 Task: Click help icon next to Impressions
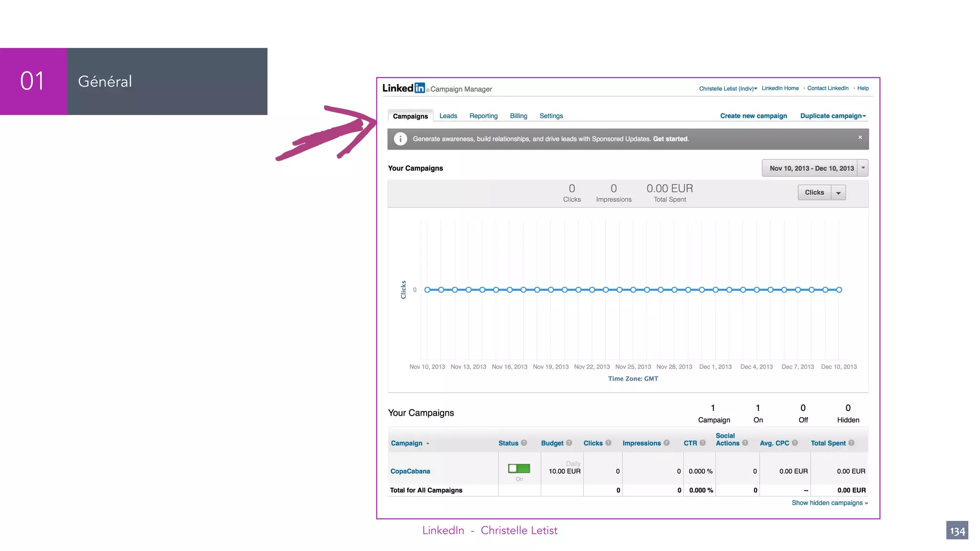point(667,443)
